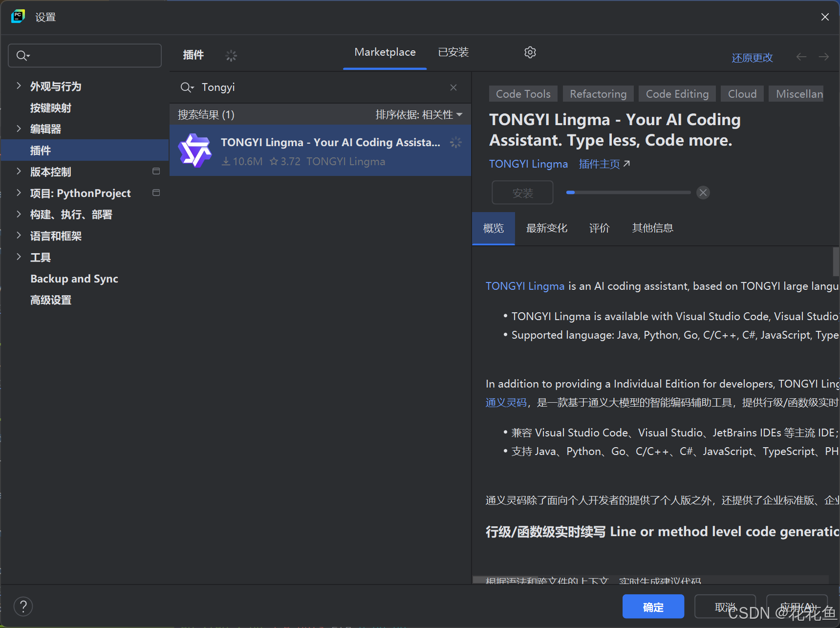Viewport: 840px width, 628px height.
Task: Open the 其他信息 tab
Action: 653,228
